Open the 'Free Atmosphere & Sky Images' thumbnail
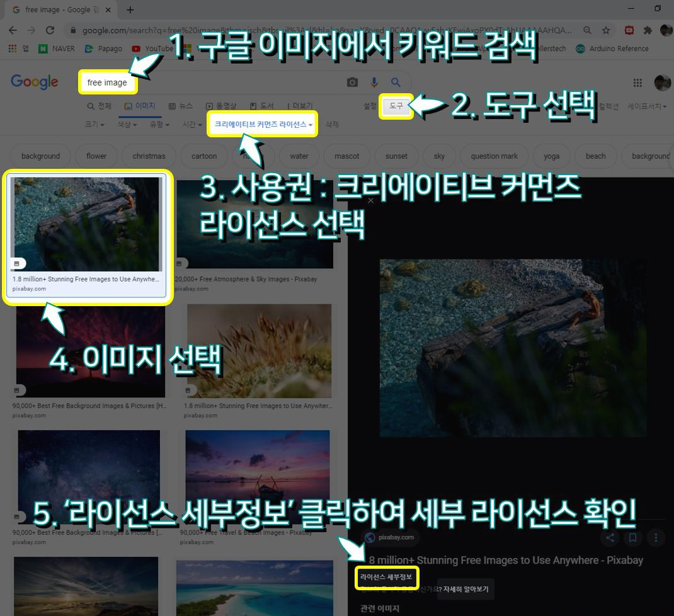This screenshot has width=674, height=616. pos(255,224)
